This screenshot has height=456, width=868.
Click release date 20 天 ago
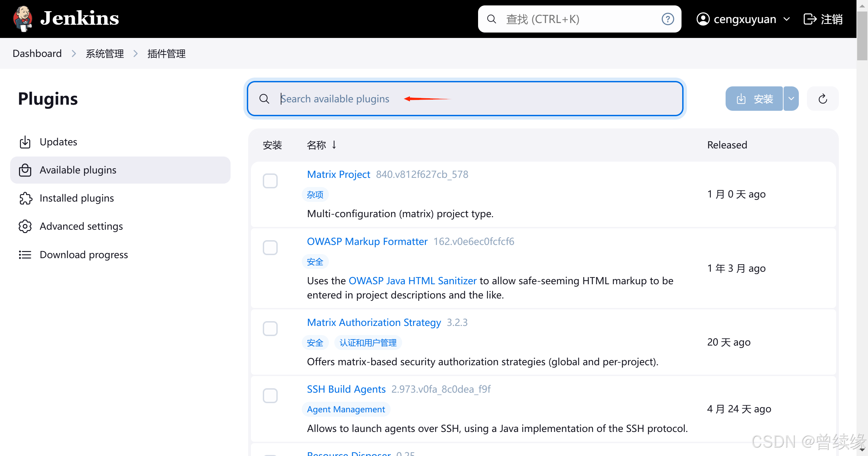point(729,342)
